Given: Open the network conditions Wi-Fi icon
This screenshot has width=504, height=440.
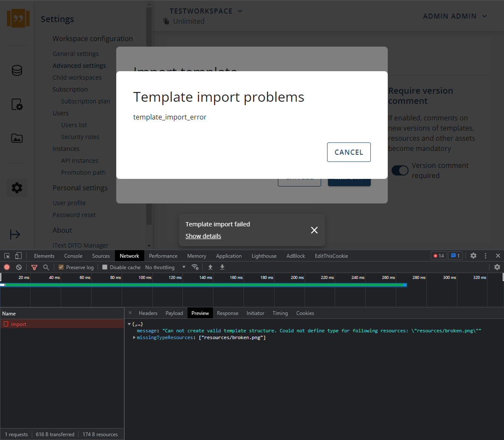Looking at the screenshot, I should pyautogui.click(x=195, y=267).
